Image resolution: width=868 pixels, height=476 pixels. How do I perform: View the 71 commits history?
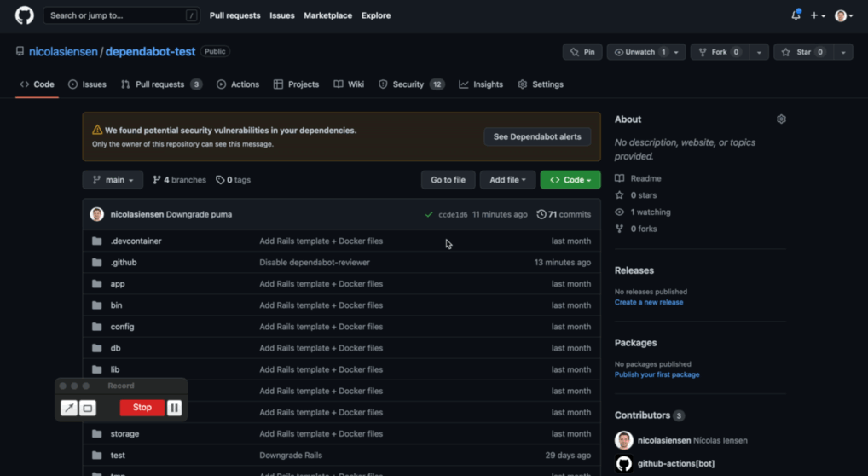[564, 214]
